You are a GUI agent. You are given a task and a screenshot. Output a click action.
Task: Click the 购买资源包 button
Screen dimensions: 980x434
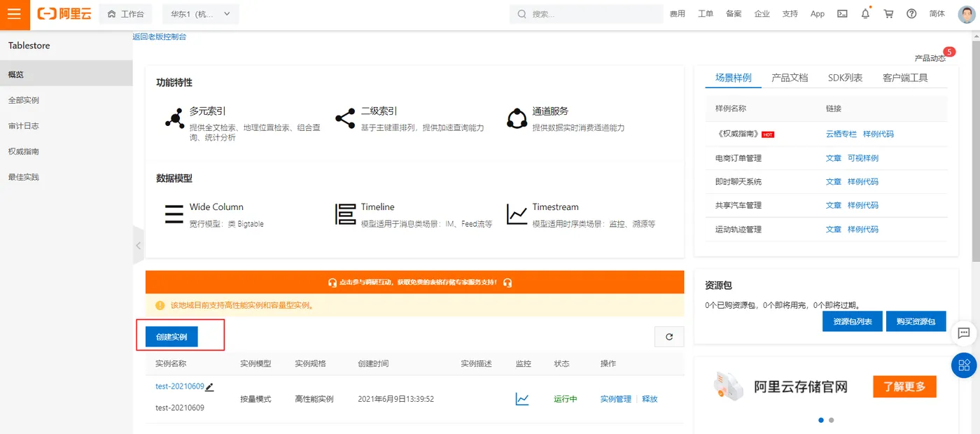pyautogui.click(x=916, y=321)
